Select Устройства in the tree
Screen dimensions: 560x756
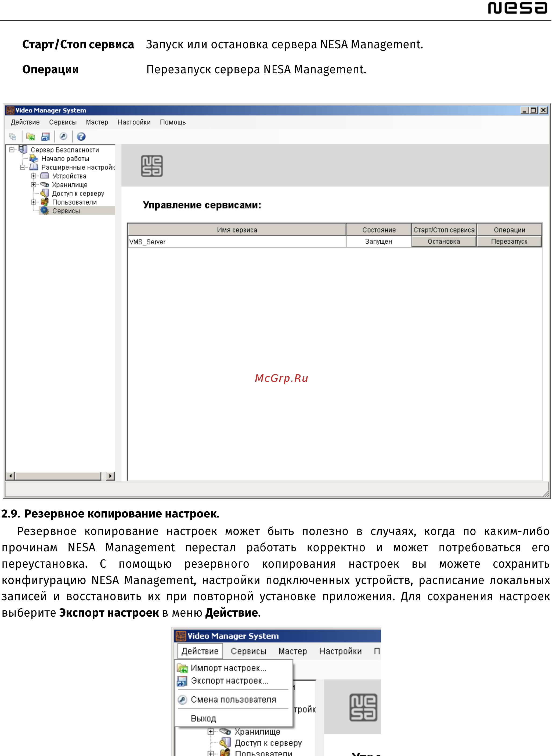pos(69,176)
